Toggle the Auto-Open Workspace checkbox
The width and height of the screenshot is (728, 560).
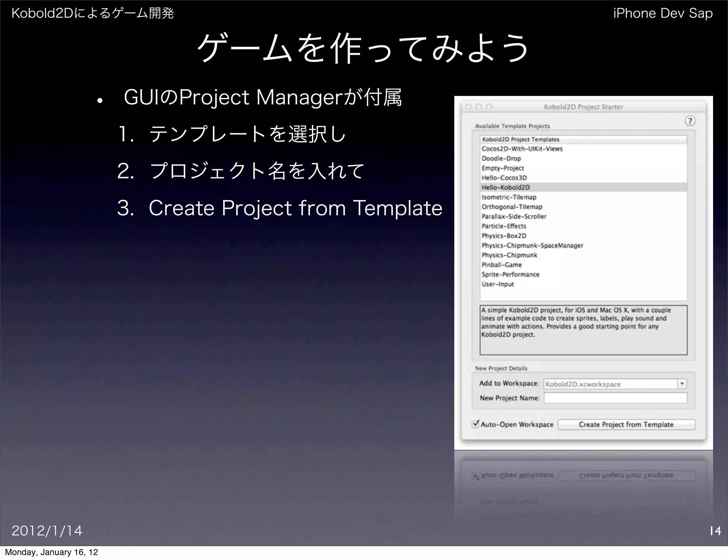476,424
